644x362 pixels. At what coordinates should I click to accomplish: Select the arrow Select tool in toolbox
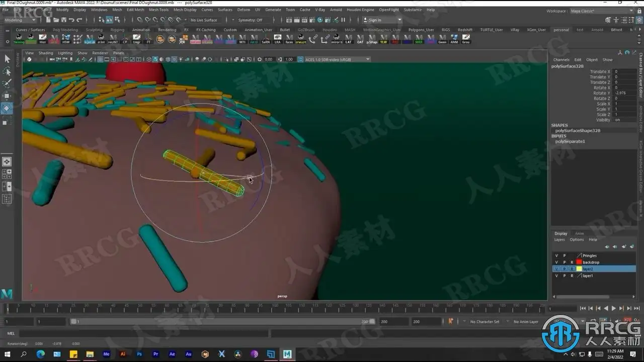coord(7,59)
